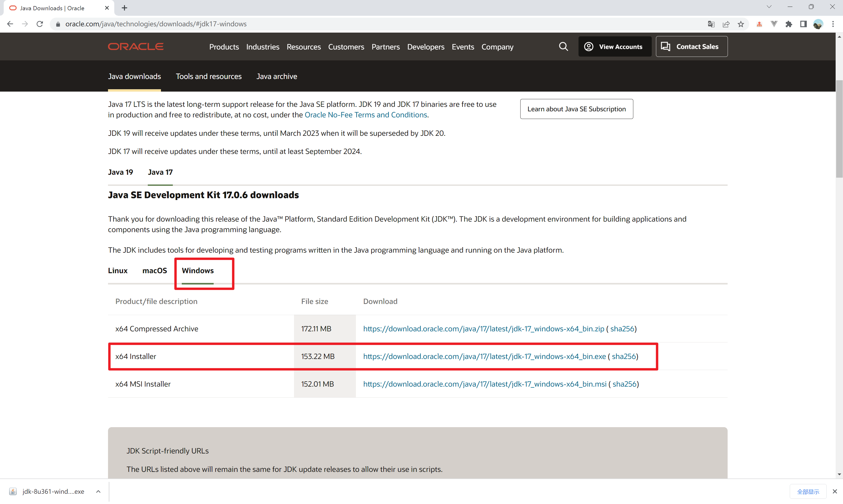Click the gray V extension icon
The height and width of the screenshot is (504, 843).
tap(774, 24)
